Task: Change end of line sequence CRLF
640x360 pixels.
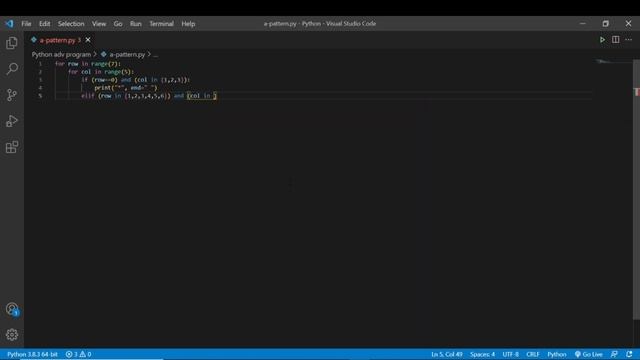Action: click(533, 354)
